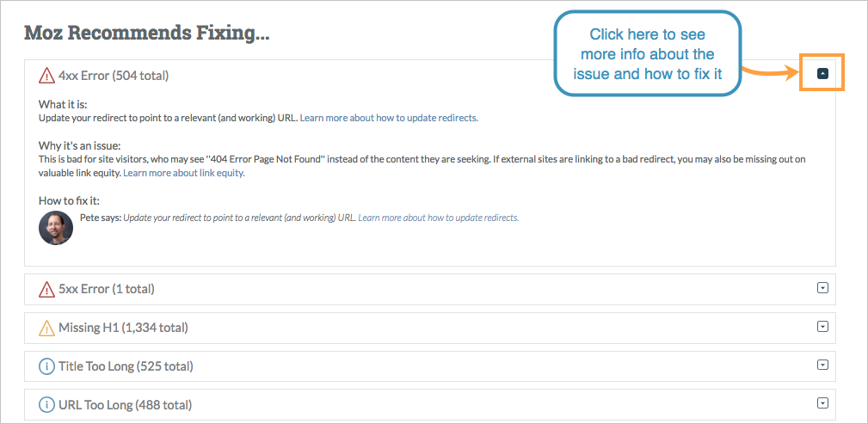Click the '4xx Error (504 total)' heading
The image size is (868, 424).
[x=114, y=76]
